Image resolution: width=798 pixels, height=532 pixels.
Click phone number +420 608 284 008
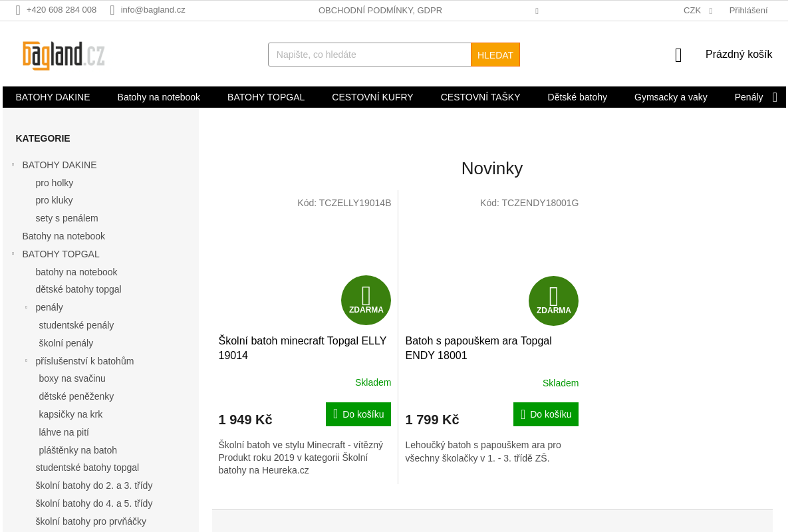[61, 10]
